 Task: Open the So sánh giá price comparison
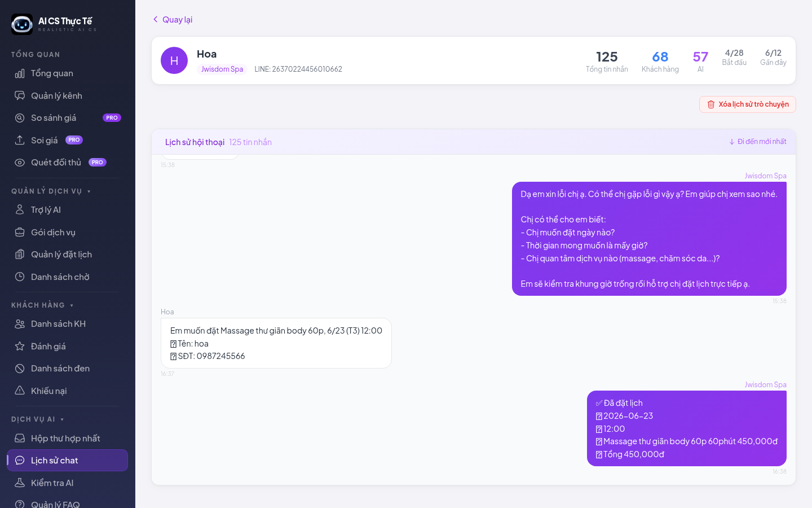67,118
